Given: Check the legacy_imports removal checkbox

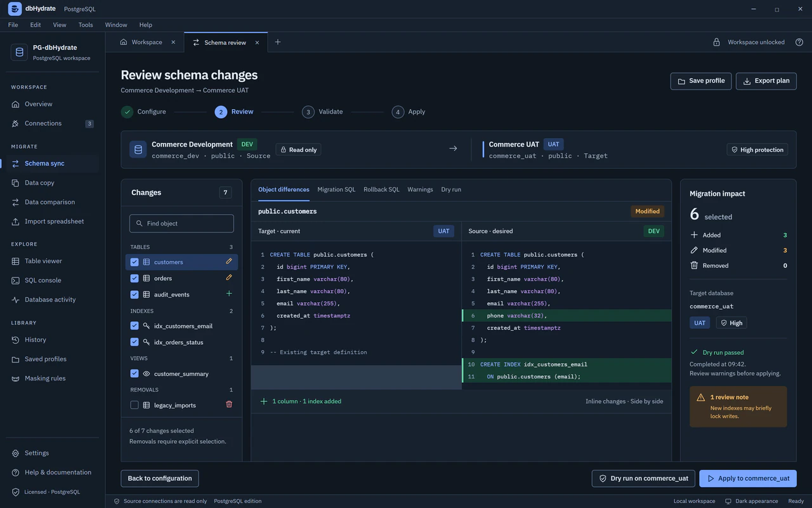Looking at the screenshot, I should pos(134,405).
